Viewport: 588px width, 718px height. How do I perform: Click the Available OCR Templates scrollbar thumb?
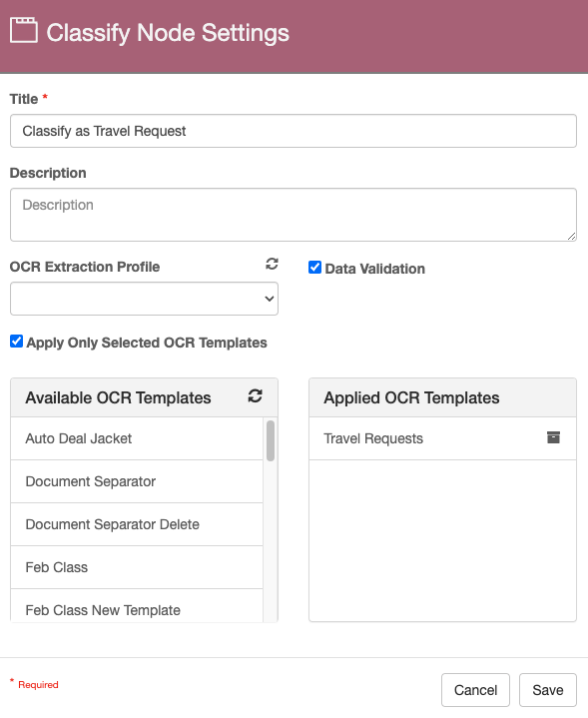tap(271, 440)
